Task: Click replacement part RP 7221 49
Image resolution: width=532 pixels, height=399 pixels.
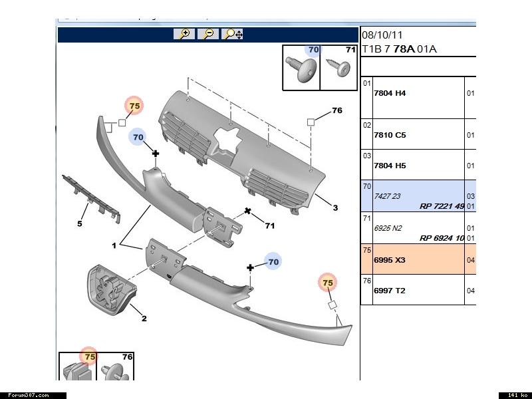Action: tap(442, 206)
